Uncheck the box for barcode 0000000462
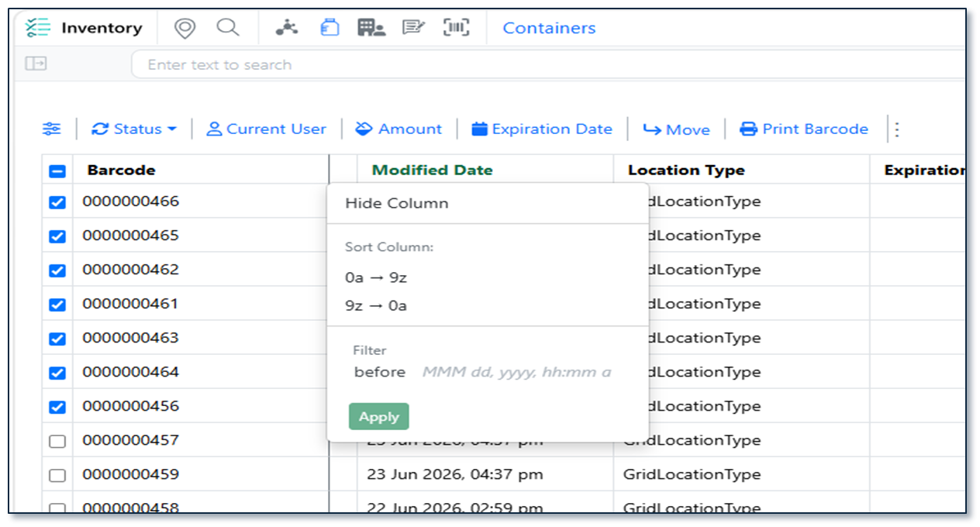This screenshot has height=527, width=980. tap(57, 270)
